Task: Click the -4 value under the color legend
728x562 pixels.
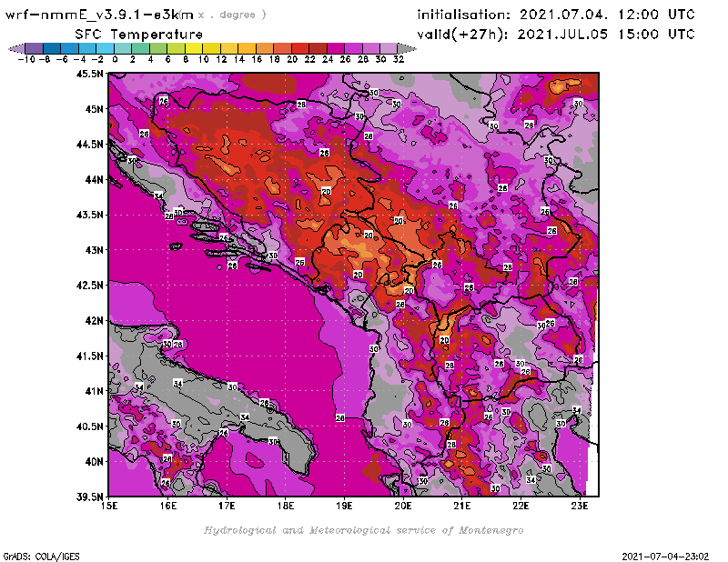Action: tap(79, 59)
